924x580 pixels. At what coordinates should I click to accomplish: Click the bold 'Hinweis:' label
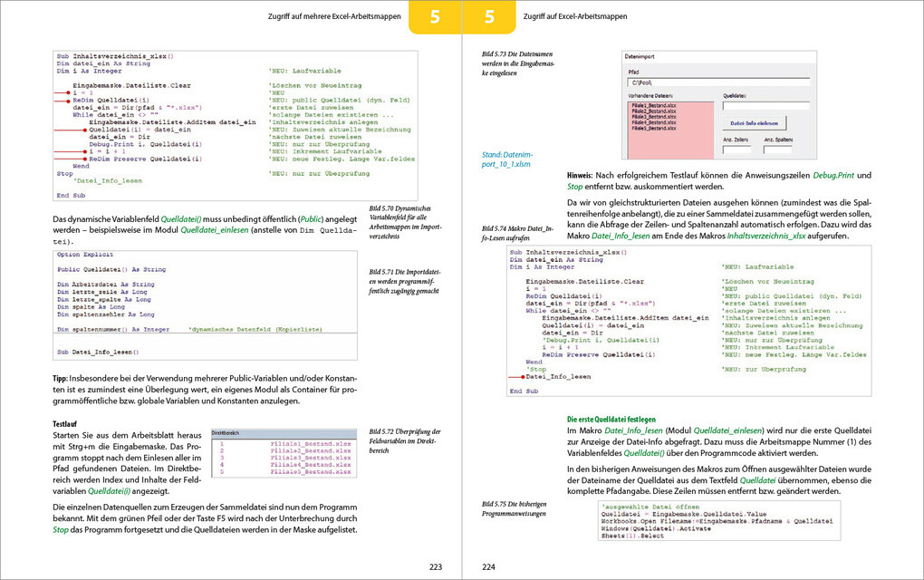pos(580,175)
